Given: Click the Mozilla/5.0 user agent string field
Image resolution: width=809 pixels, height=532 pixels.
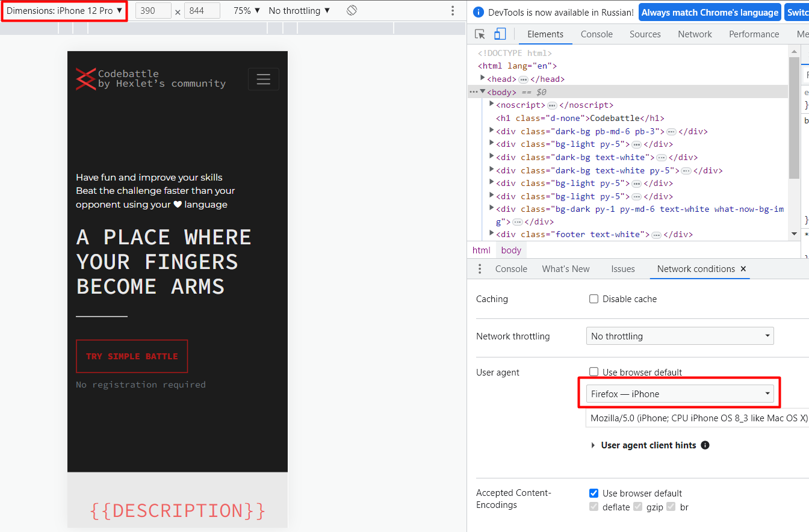Looking at the screenshot, I should pyautogui.click(x=697, y=418).
